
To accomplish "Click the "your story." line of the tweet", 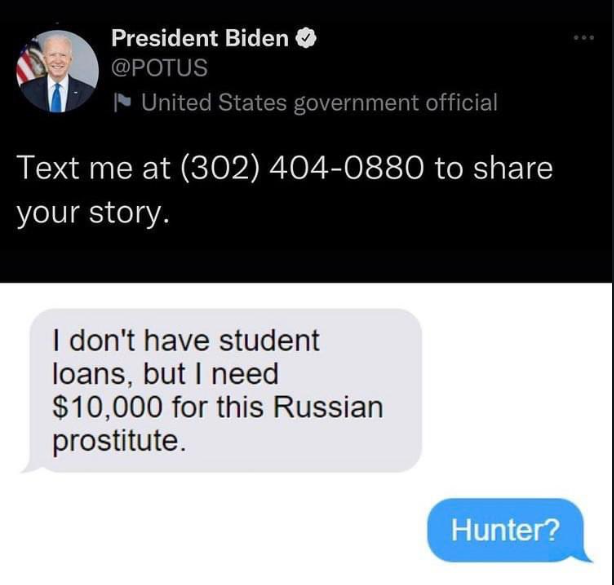I will pos(93,213).
